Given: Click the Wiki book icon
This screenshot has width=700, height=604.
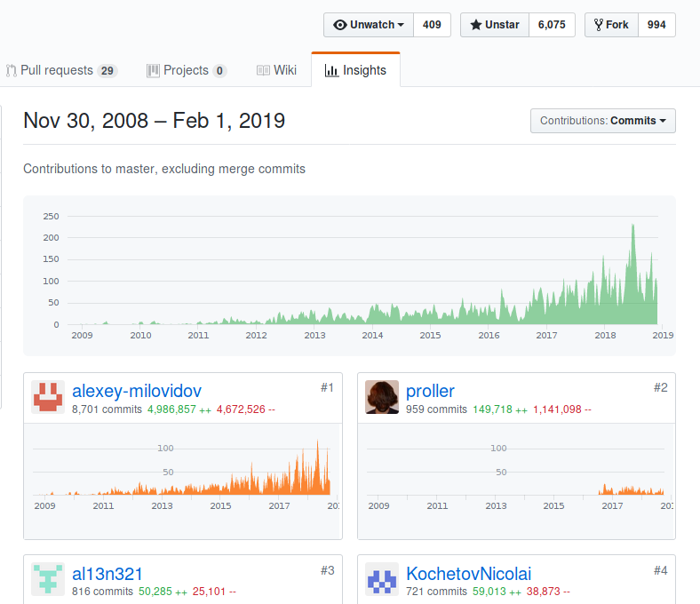Looking at the screenshot, I should point(263,70).
